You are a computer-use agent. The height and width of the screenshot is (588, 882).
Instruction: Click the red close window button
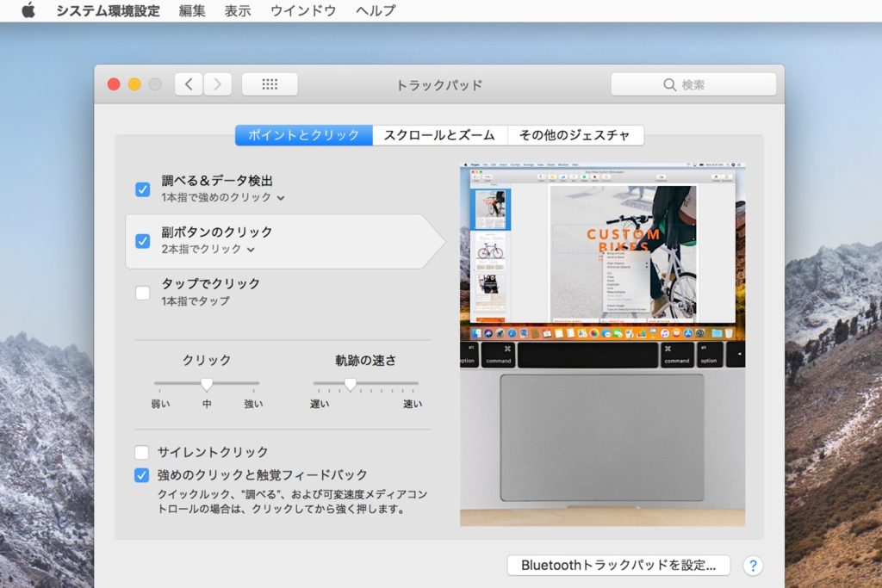pyautogui.click(x=114, y=84)
